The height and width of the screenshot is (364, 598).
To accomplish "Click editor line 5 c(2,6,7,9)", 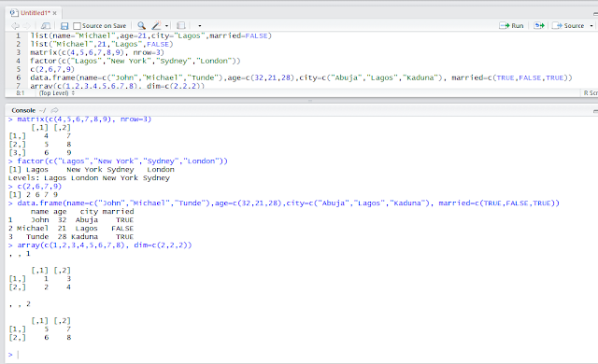I will 52,69.
